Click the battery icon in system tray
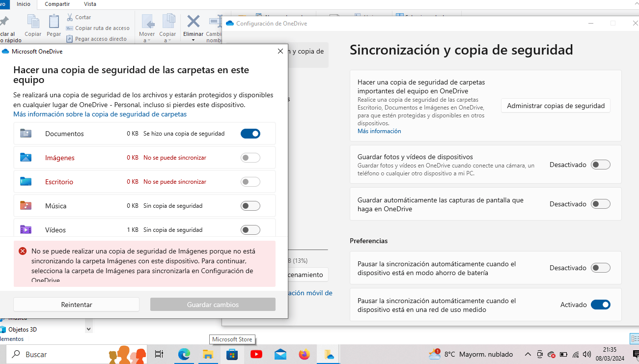 [x=563, y=354]
